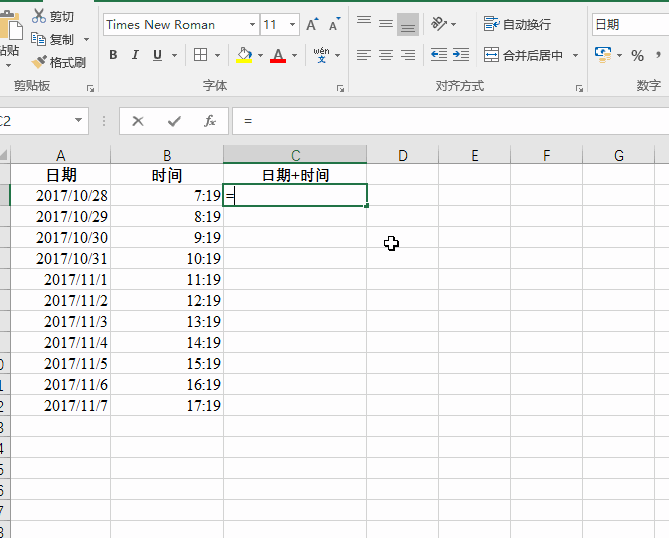The height and width of the screenshot is (538, 669).
Task: Select column D header
Action: tap(402, 155)
